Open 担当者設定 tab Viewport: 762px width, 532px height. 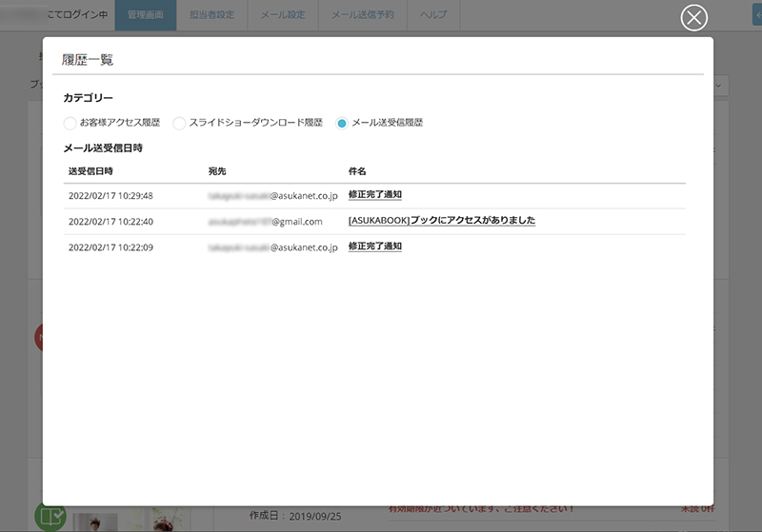click(x=211, y=15)
